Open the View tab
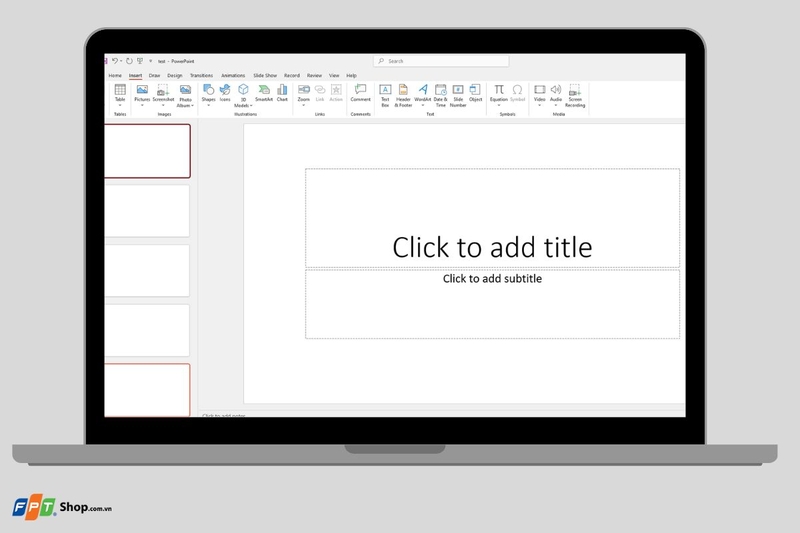The image size is (800, 533). point(334,75)
